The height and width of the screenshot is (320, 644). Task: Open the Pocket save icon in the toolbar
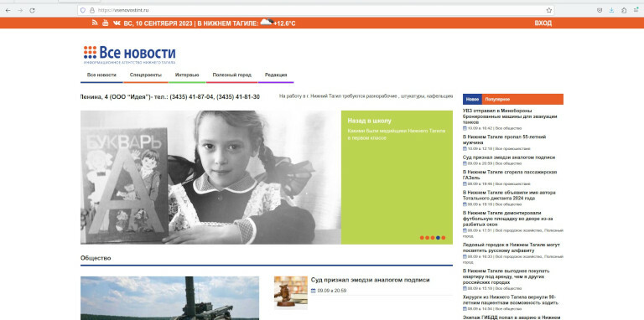pyautogui.click(x=600, y=10)
